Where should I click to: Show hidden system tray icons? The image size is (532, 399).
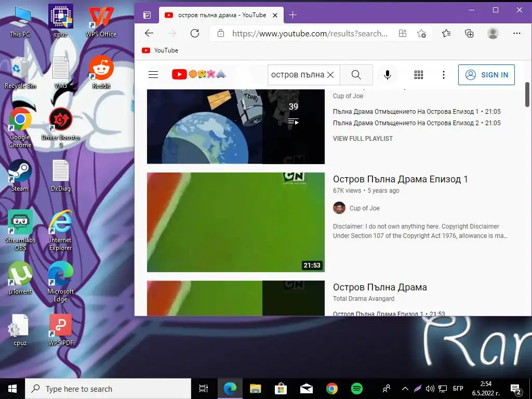point(405,389)
